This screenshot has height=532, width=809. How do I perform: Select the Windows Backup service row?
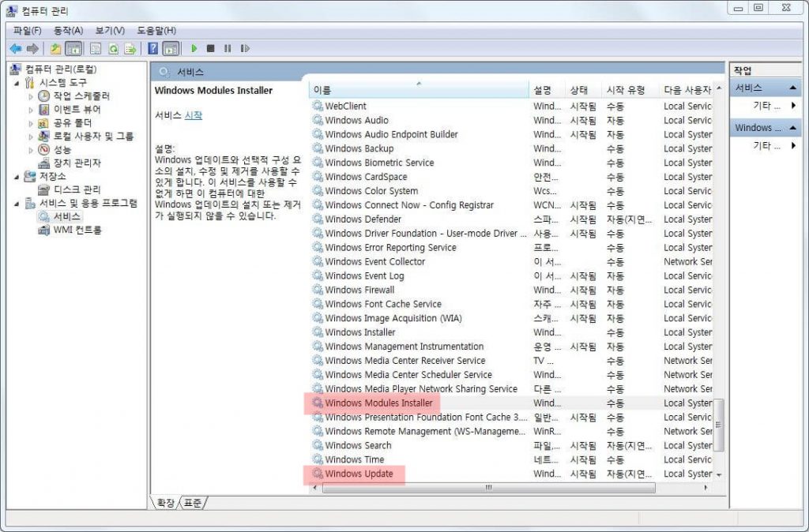[x=512, y=148]
